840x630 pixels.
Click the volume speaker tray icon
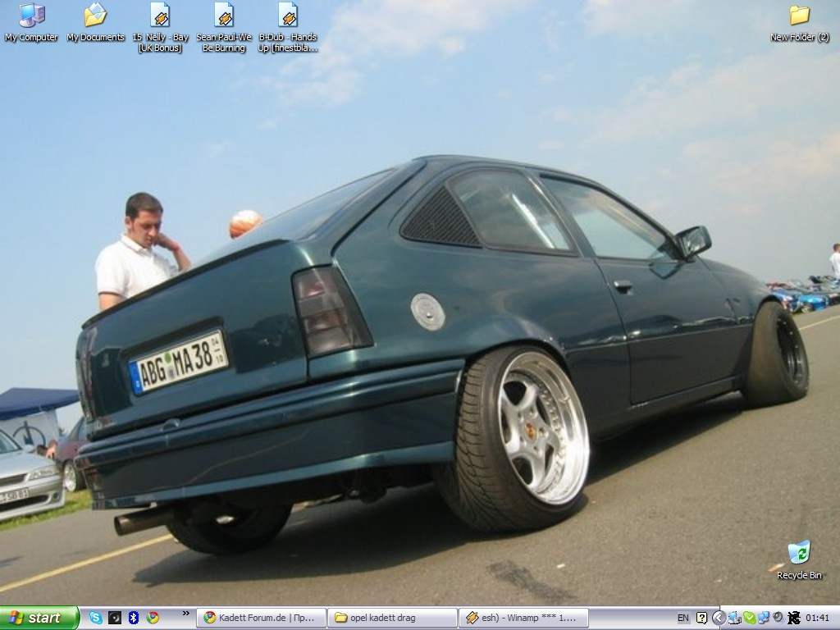coord(778,618)
